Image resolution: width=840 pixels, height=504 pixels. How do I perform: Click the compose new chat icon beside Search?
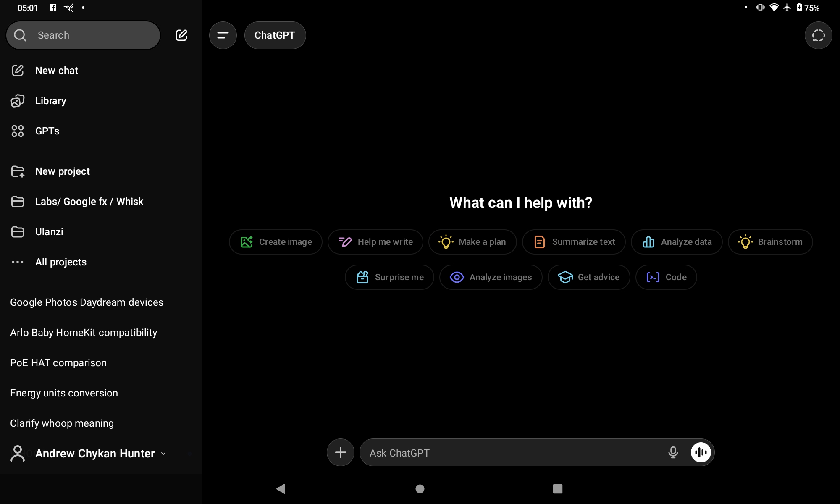point(181,35)
